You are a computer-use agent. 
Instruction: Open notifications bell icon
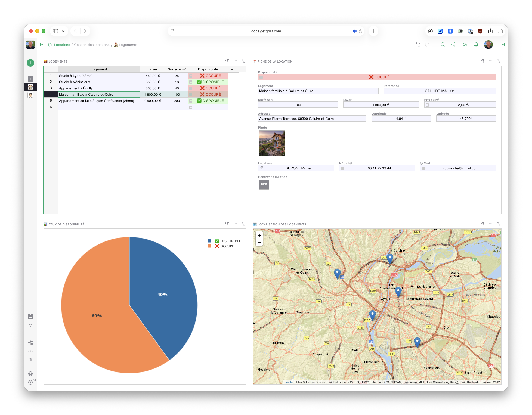476,45
